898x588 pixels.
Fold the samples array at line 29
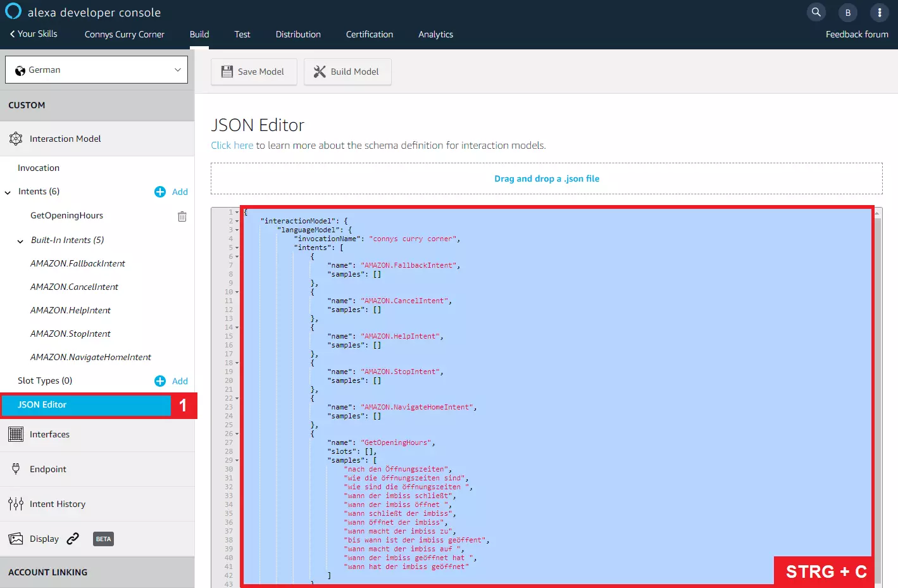tap(237, 460)
